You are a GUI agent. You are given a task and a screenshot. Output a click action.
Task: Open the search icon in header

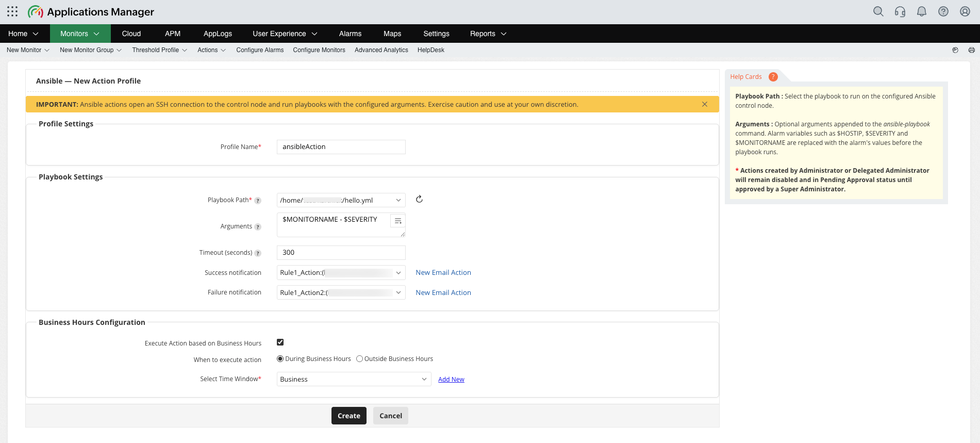click(x=878, y=11)
